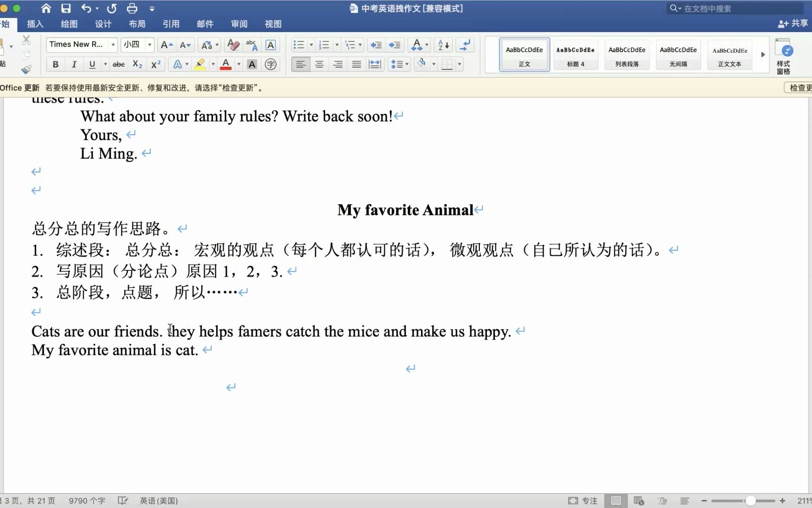Open quick access toolbar customize arrow
The height and width of the screenshot is (508, 812).
[x=152, y=8]
